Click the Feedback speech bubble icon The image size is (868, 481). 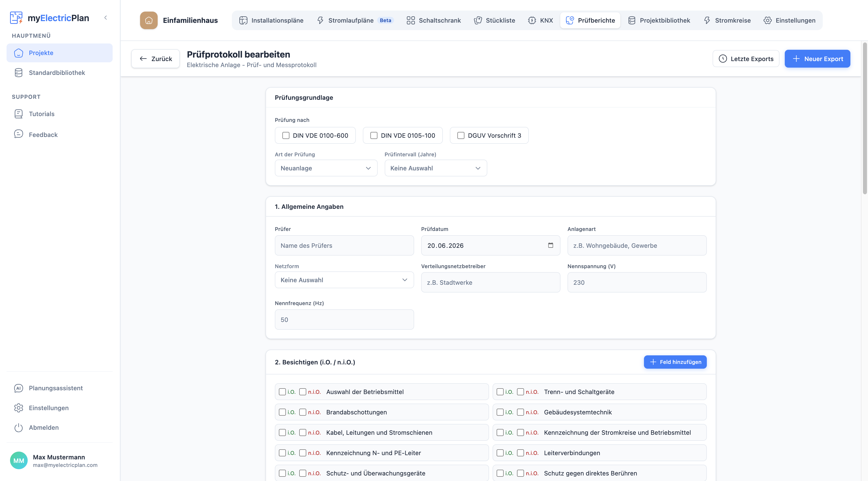pos(19,134)
